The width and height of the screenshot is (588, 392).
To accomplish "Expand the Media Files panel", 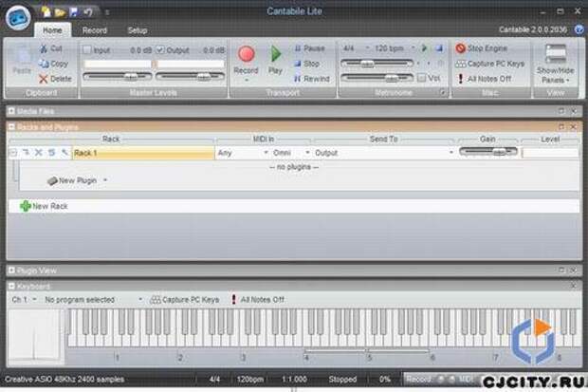I will [x=11, y=111].
